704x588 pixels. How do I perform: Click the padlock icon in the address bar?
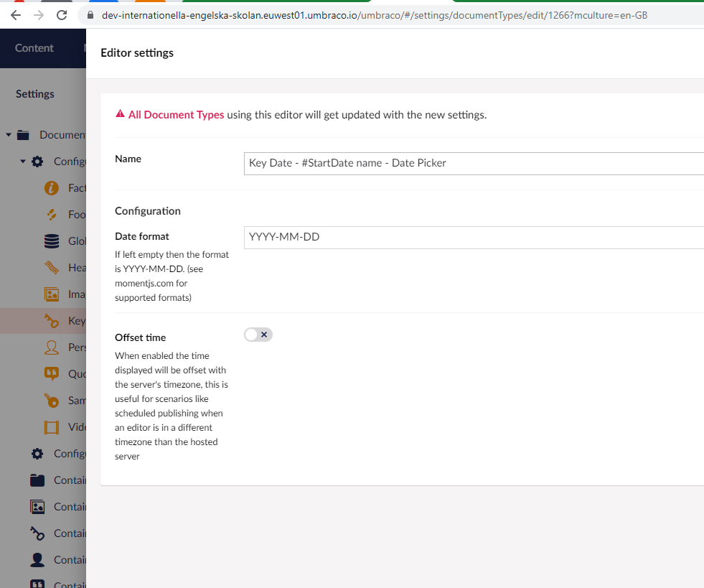point(90,14)
